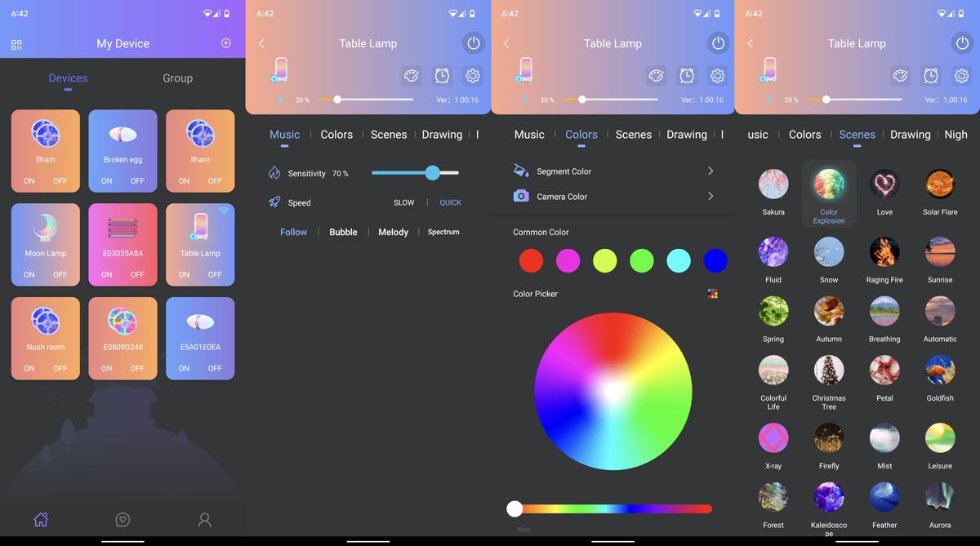This screenshot has width=980, height=546.
Task: Go back using the Colors screen back arrow
Action: pyautogui.click(x=506, y=43)
